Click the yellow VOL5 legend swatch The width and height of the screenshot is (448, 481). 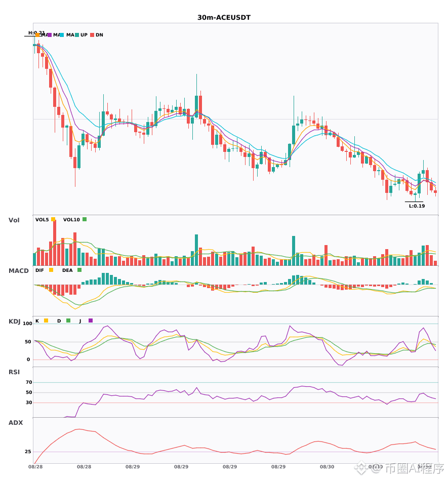[53, 219]
